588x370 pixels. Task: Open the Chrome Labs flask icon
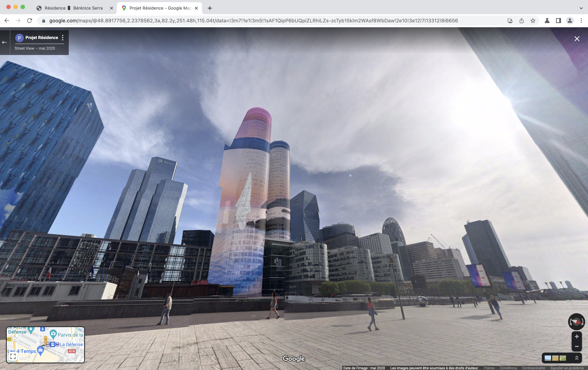point(547,21)
